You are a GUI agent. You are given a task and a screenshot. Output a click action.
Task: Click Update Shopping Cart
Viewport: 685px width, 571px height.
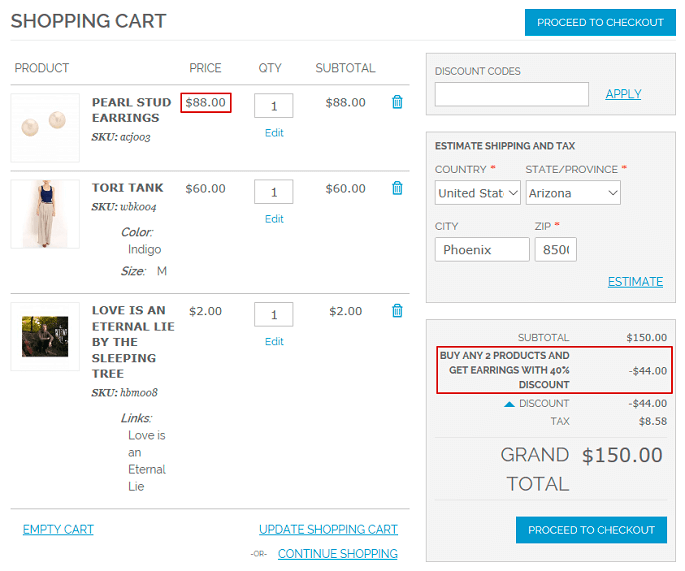click(328, 529)
